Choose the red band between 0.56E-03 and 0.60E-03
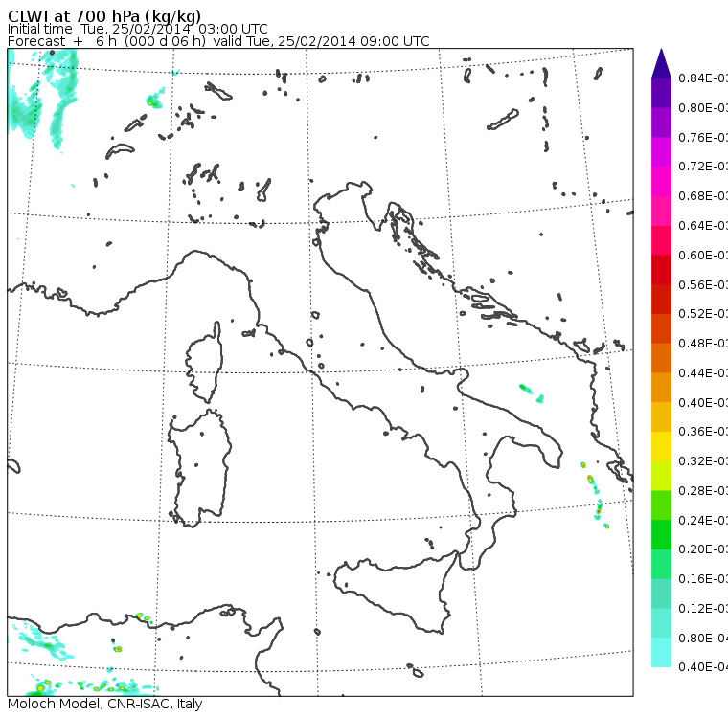 (x=661, y=270)
